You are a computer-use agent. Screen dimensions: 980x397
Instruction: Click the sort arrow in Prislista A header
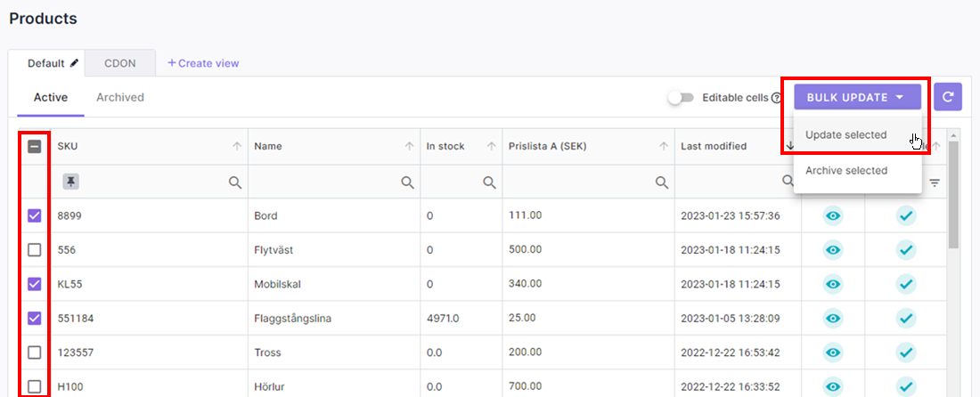[x=663, y=147]
